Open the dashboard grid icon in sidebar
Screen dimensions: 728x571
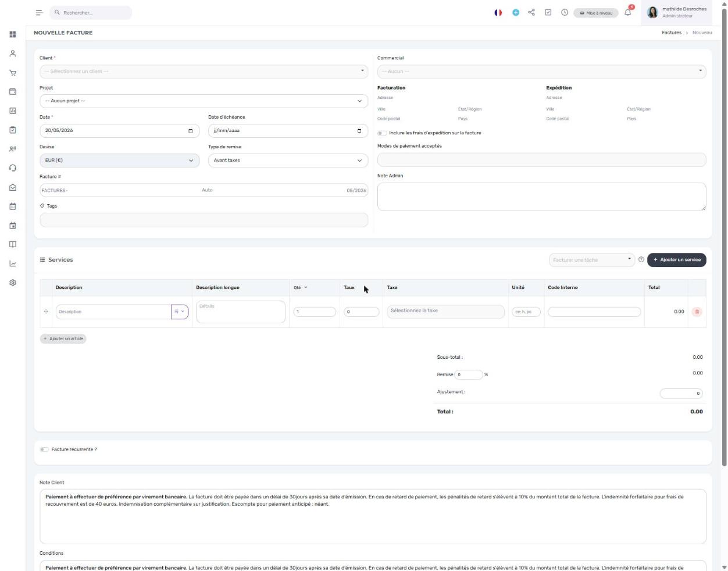pos(13,34)
